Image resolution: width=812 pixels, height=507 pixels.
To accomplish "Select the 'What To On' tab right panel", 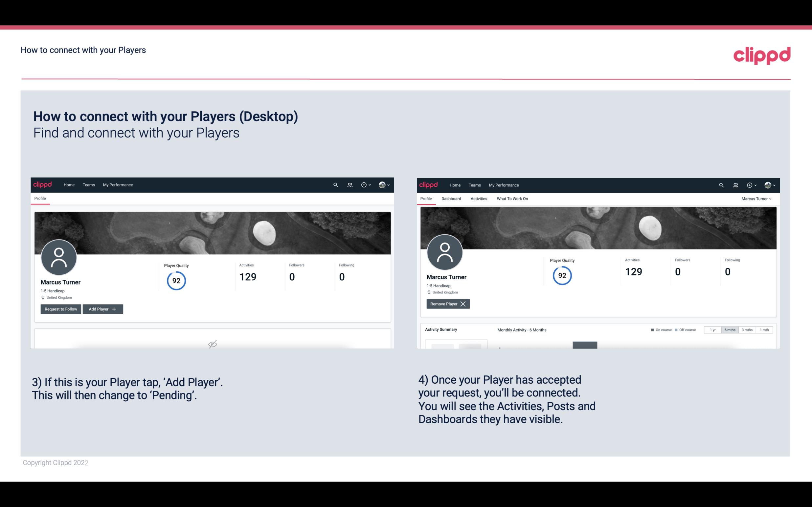I will (x=511, y=198).
